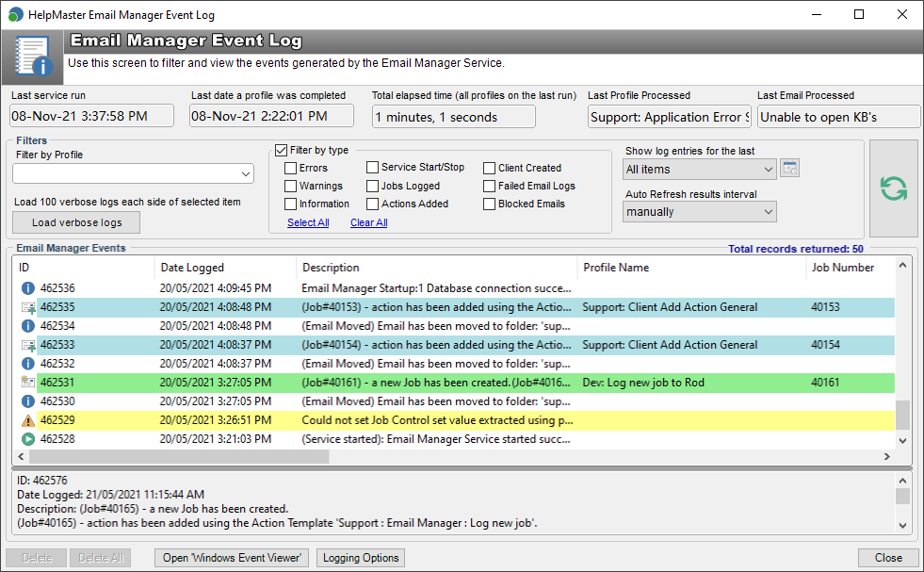Maximize the Event Log window
The width and height of the screenshot is (924, 572).
tap(859, 14)
